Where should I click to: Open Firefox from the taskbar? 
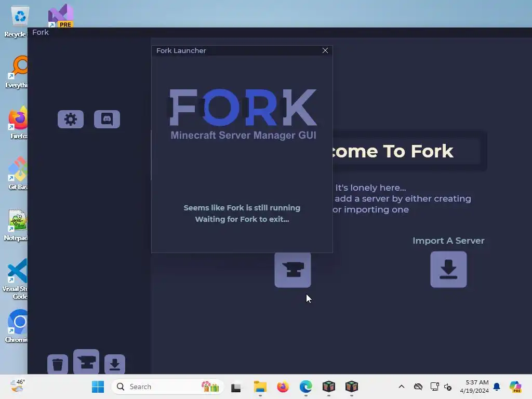click(x=283, y=387)
